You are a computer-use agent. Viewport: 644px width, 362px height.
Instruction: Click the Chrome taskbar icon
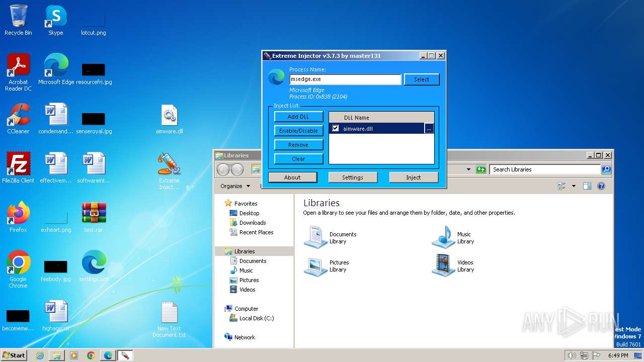91,355
